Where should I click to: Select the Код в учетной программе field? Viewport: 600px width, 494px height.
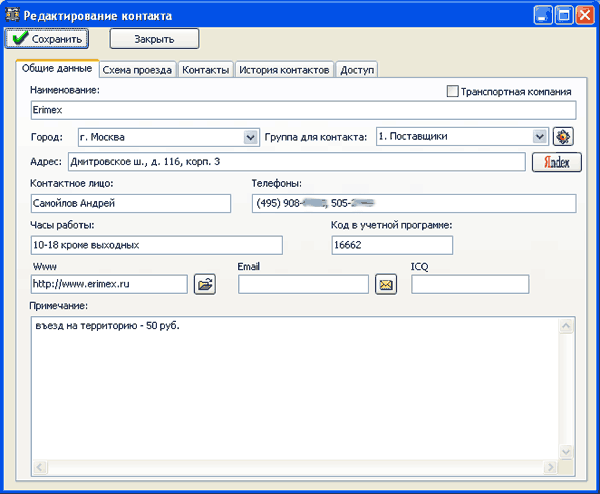coord(392,245)
